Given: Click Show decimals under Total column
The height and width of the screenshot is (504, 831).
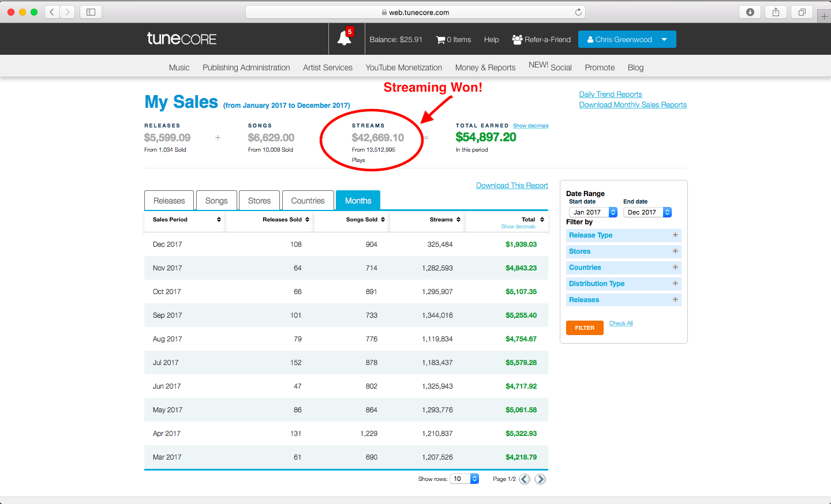Looking at the screenshot, I should [x=518, y=227].
